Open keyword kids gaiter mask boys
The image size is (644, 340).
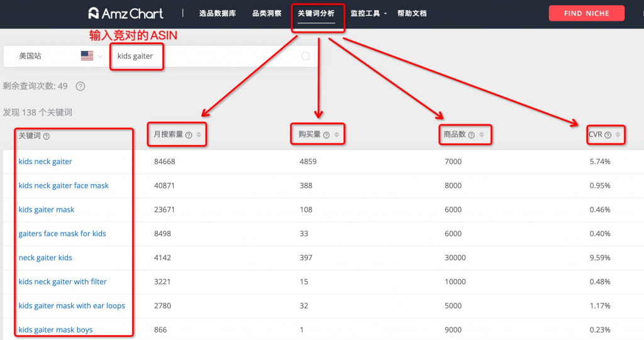point(55,330)
